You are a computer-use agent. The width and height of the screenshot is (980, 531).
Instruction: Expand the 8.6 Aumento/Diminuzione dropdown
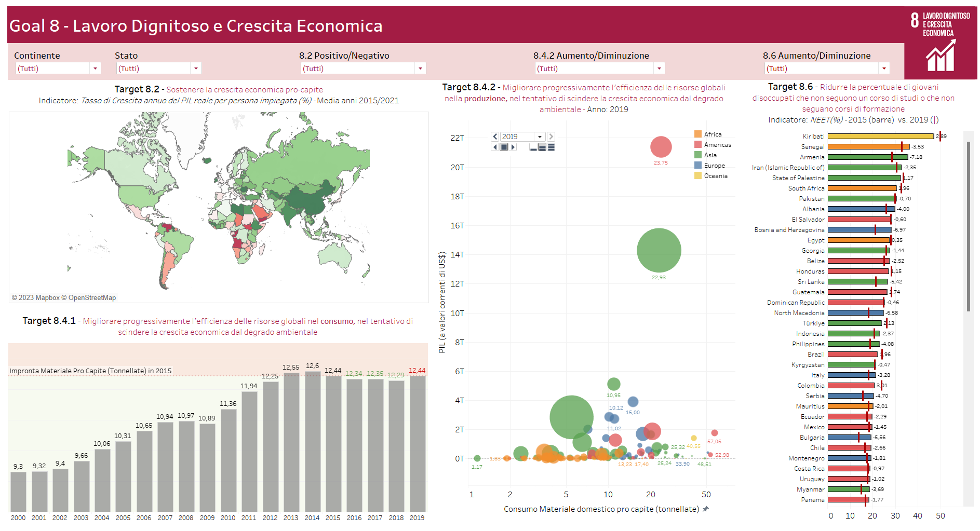tap(884, 69)
